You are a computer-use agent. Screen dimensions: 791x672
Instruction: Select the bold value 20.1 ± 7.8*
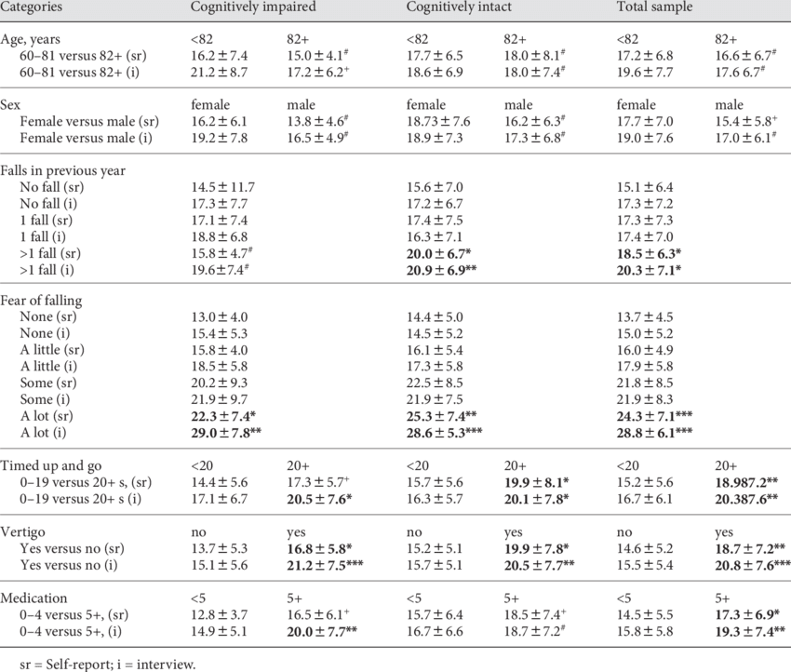(x=536, y=500)
